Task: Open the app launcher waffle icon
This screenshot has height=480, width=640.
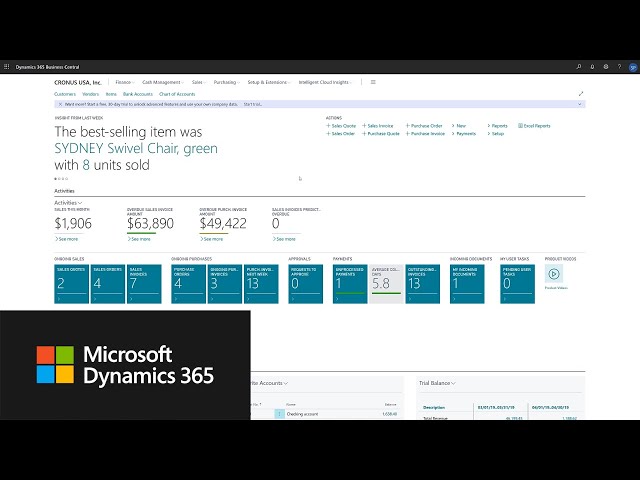Action: pos(7,67)
